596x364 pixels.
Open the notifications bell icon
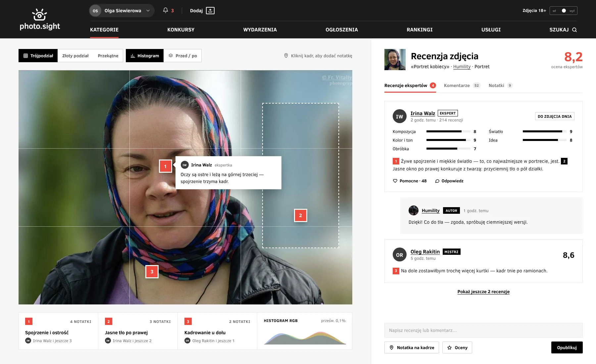click(166, 11)
